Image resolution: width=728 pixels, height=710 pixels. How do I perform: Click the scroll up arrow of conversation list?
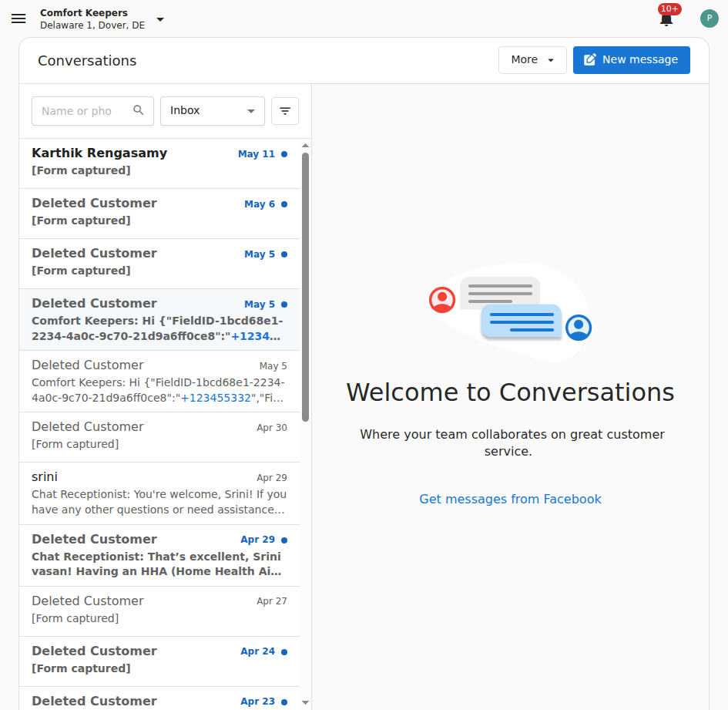[305, 146]
